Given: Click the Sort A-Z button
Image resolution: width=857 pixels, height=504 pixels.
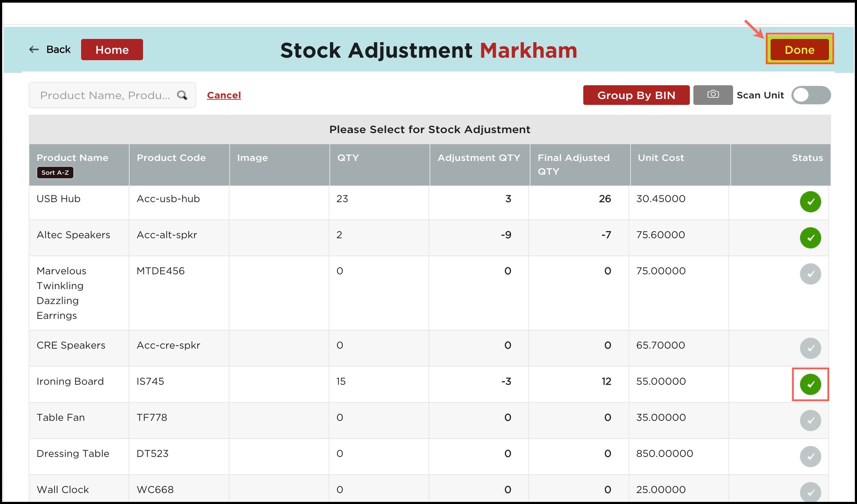Looking at the screenshot, I should (x=55, y=173).
